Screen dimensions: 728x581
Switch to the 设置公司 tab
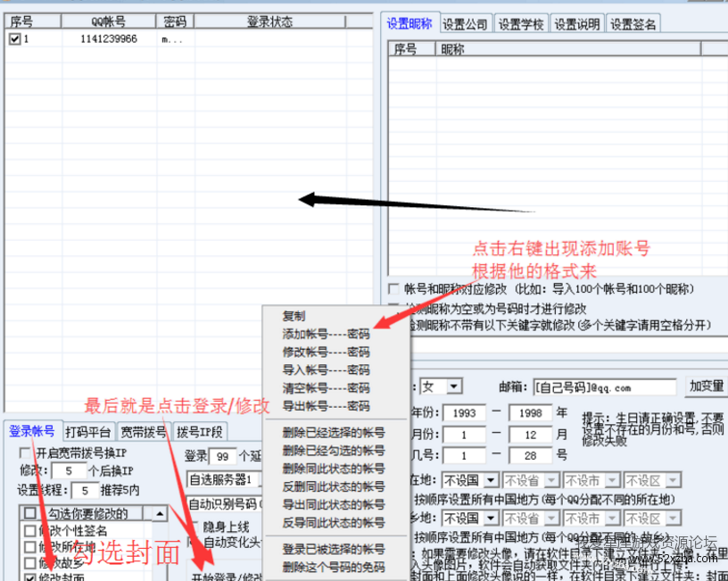466,24
